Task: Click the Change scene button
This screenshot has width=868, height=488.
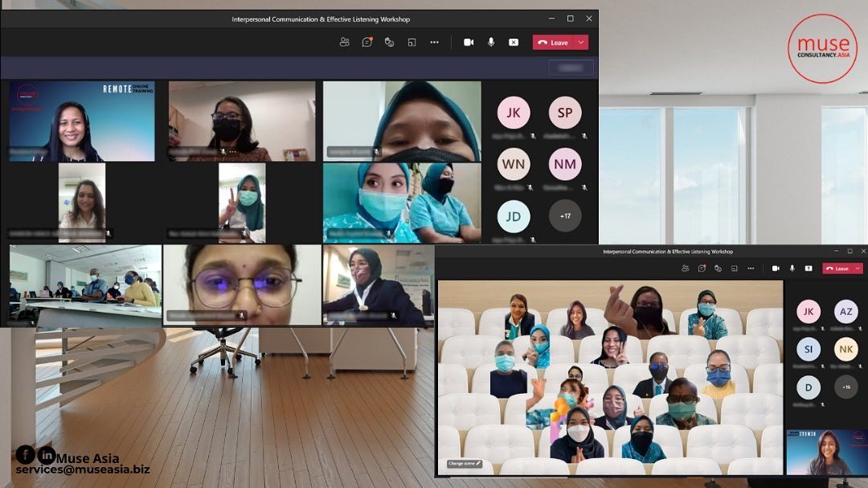Action: (x=465, y=463)
